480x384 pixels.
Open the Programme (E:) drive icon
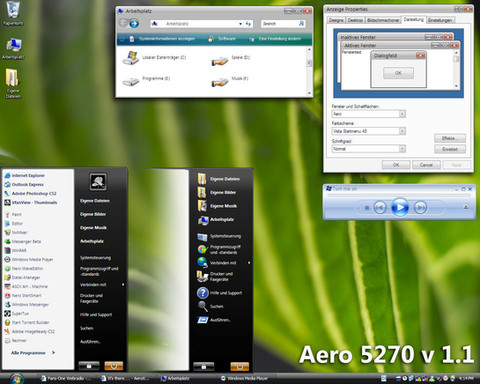[131, 81]
